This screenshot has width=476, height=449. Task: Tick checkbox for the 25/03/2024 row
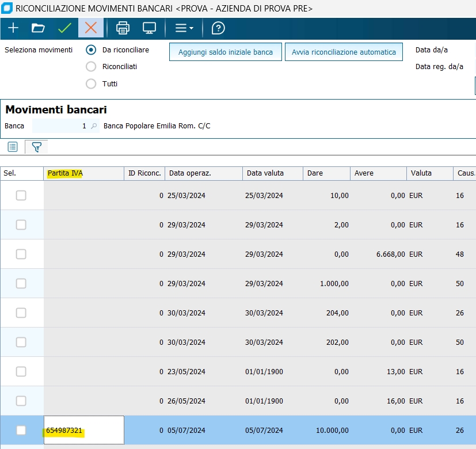[x=21, y=196]
